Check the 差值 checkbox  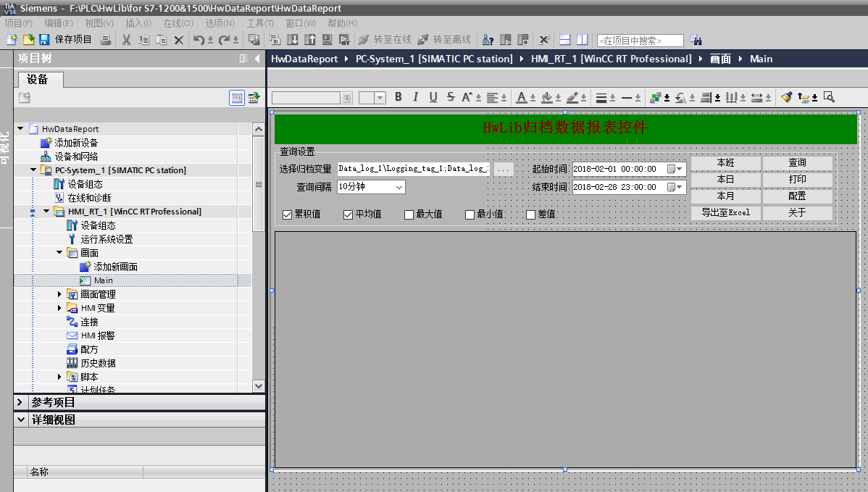point(530,214)
